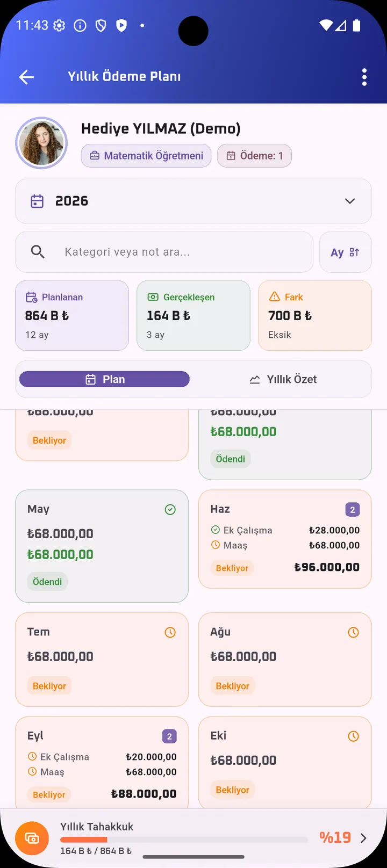Toggle the Ay sort order button
Image resolution: width=387 pixels, height=868 pixels.
click(x=345, y=252)
